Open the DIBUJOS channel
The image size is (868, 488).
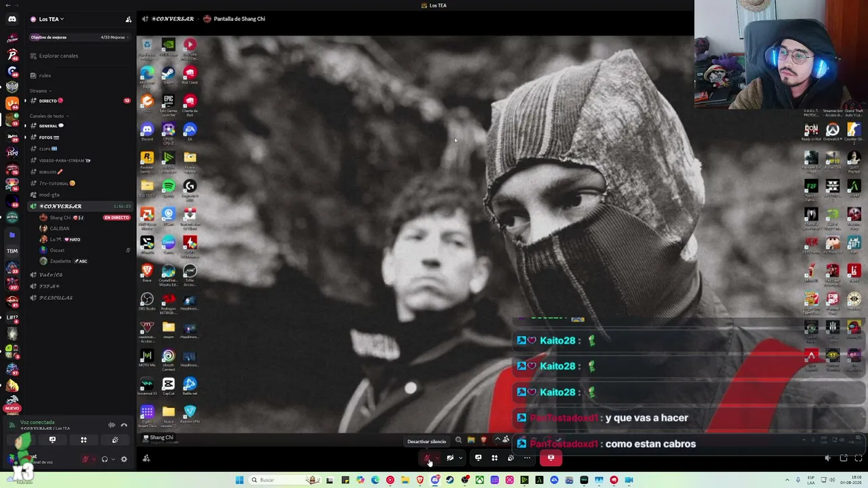pos(79,172)
